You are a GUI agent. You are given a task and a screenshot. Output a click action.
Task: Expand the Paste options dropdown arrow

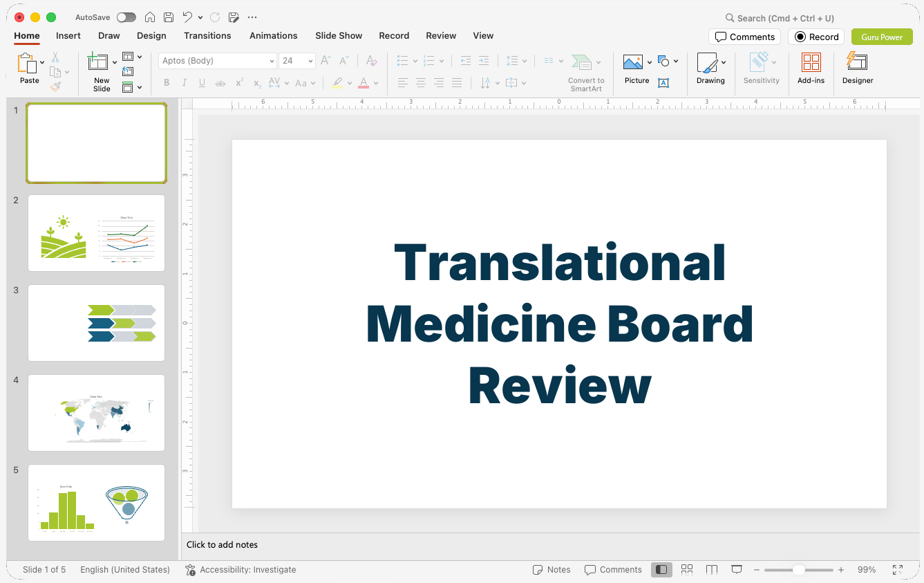(42, 63)
